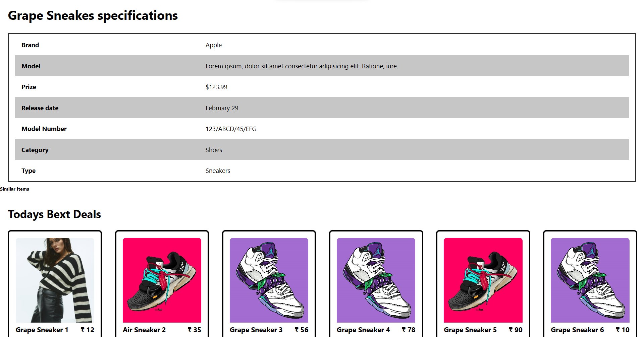The image size is (644, 337).
Task: Open the Grape Sneaker 1 product image
Action: [55, 280]
